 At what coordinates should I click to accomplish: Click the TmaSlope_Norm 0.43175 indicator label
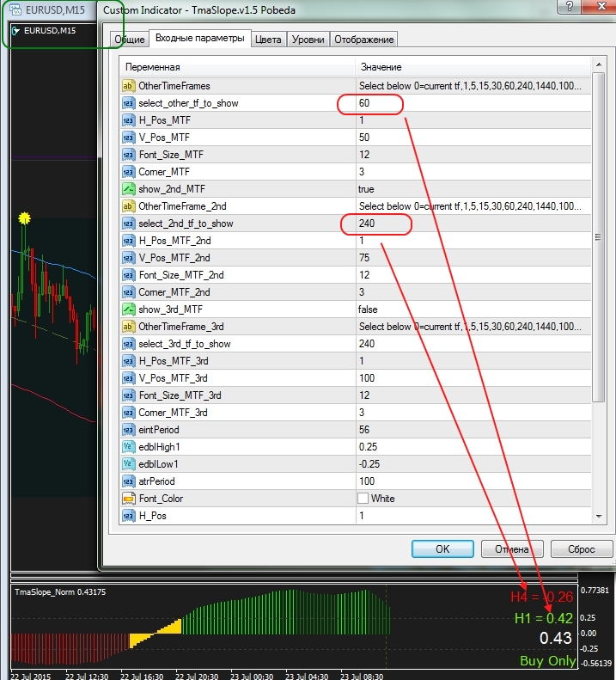tap(60, 592)
